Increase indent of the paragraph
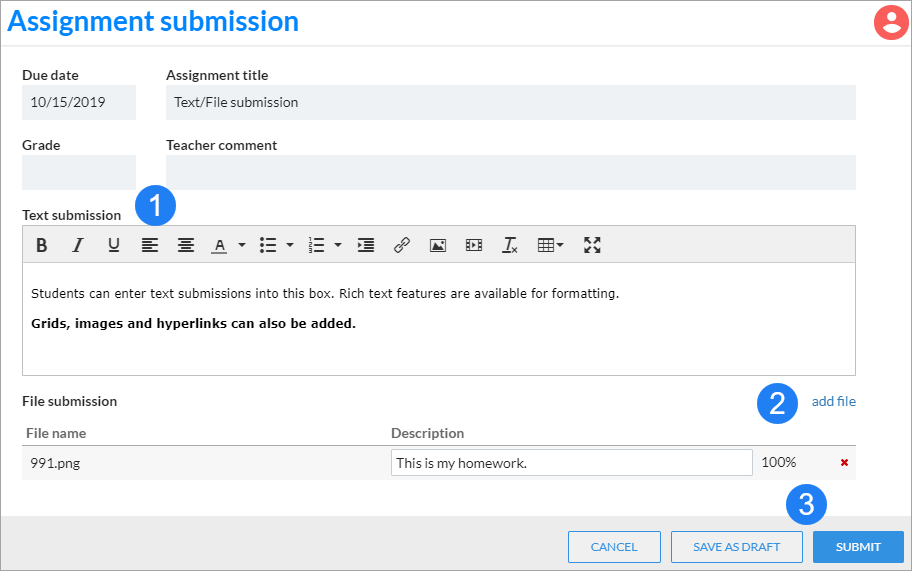Image resolution: width=912 pixels, height=571 pixels. (366, 245)
